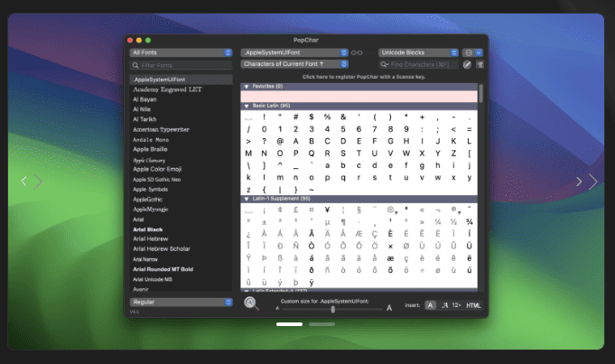Click the tilde ~ character
Image resolution: width=615 pixels, height=364 pixels.
click(x=312, y=190)
